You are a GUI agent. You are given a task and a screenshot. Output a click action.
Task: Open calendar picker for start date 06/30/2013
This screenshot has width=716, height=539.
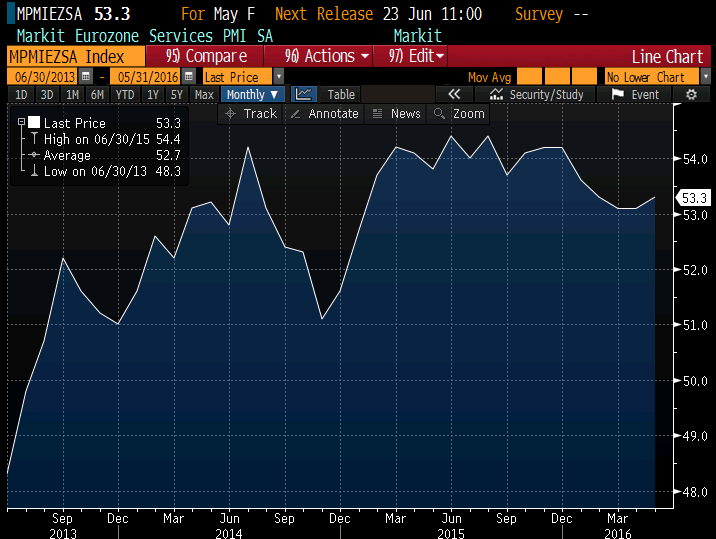coord(86,77)
